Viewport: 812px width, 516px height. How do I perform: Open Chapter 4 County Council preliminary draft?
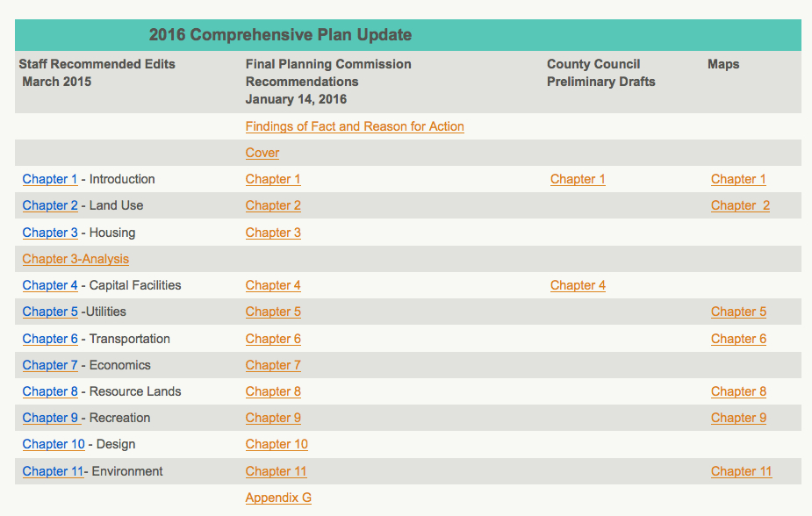click(577, 285)
